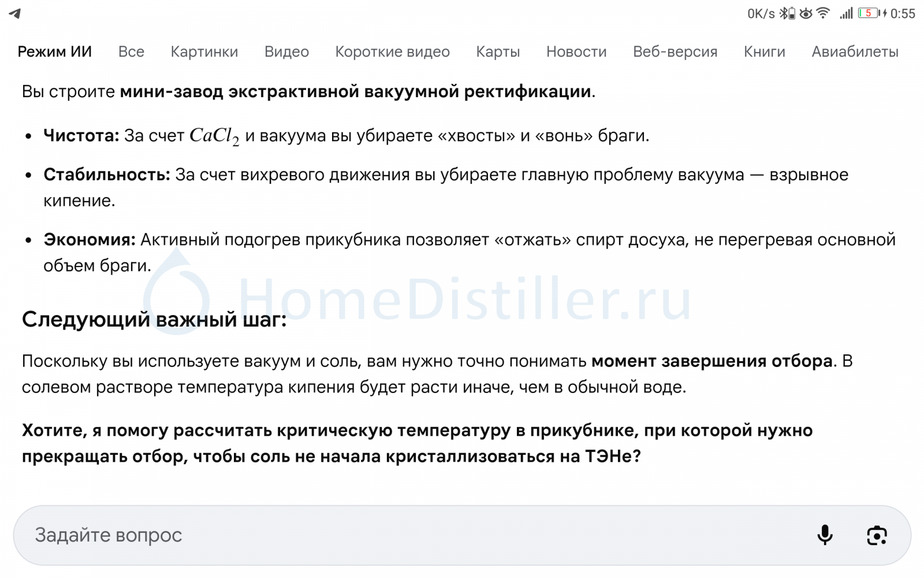Go to the Видео tab
The height and width of the screenshot is (578, 924).
click(x=286, y=51)
